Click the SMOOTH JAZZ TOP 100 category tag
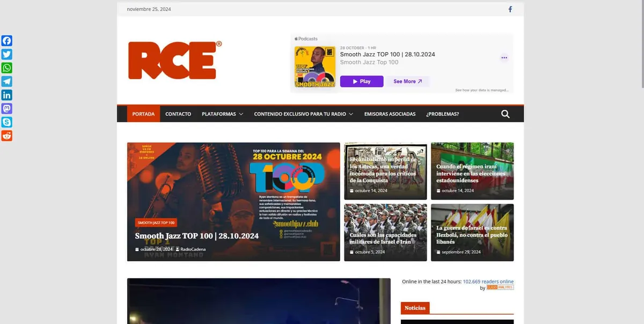The width and height of the screenshot is (644, 324). (x=156, y=222)
